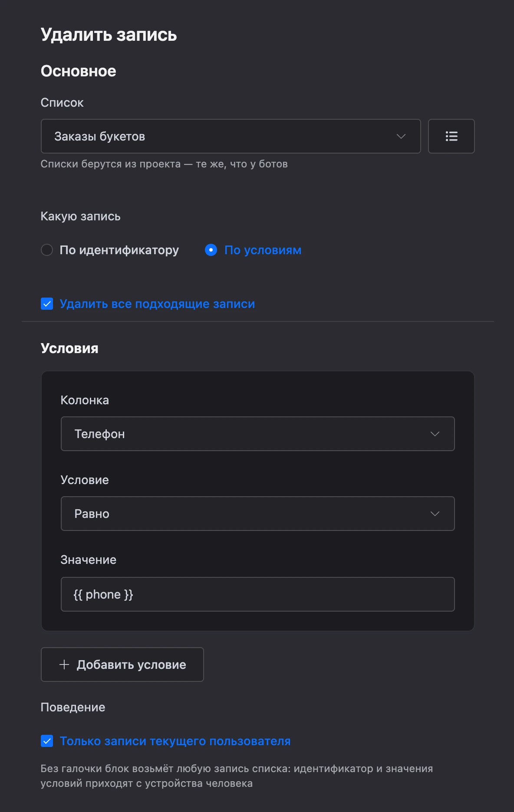Click the chevron arrow in Равно field
The image size is (514, 812).
click(435, 514)
